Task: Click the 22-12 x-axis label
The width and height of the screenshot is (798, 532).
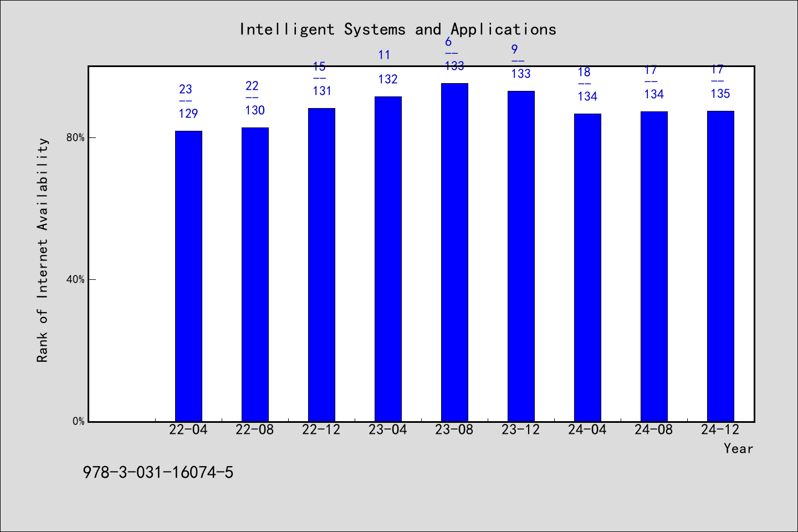Action: (x=321, y=429)
